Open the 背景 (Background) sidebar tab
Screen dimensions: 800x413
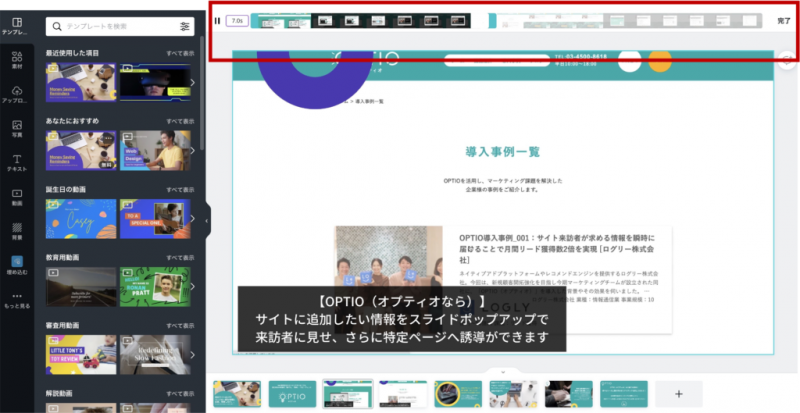(x=17, y=231)
